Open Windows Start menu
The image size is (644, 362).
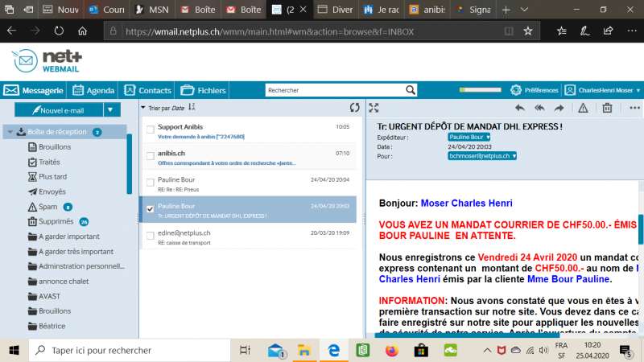pos(14,350)
